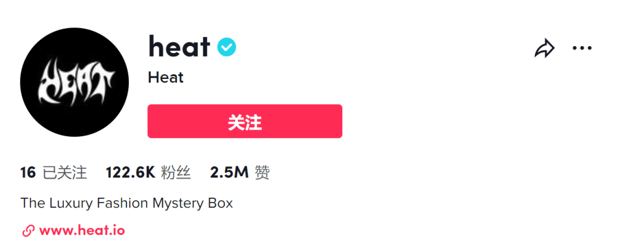Image resolution: width=644 pixels, height=242 pixels.
Task: Click the bold username "heat"
Action: pyautogui.click(x=179, y=47)
